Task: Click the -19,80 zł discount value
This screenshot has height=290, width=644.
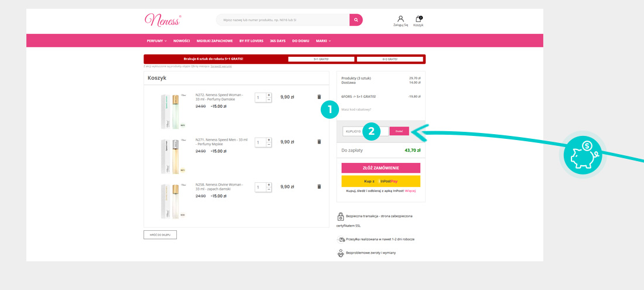Action: (x=415, y=97)
